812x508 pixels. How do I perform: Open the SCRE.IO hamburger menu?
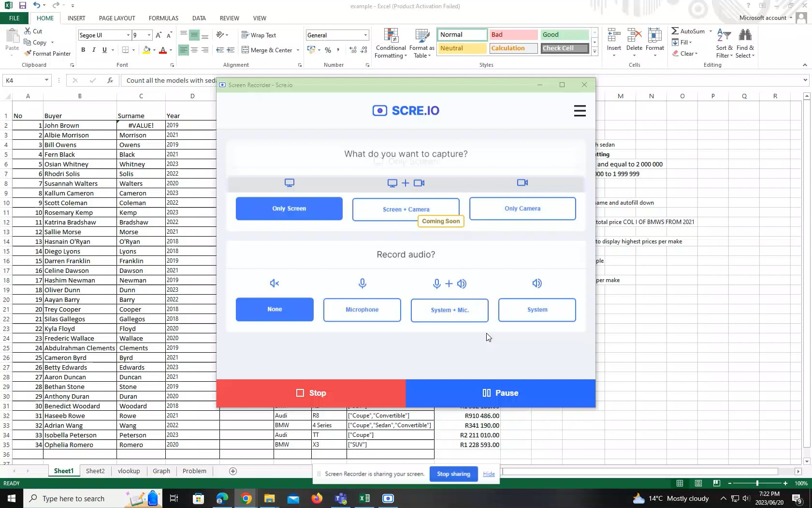tap(580, 111)
